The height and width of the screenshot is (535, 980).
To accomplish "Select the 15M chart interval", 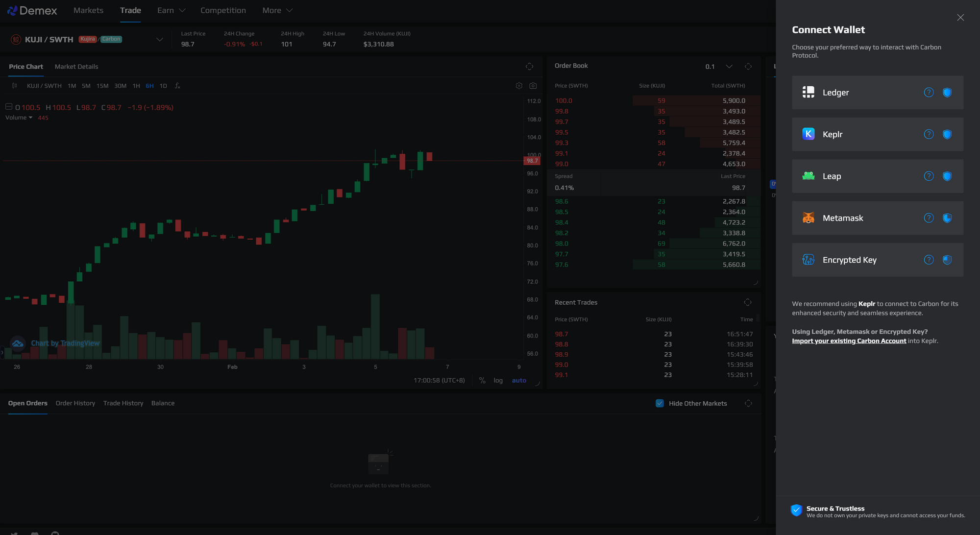I will pos(102,86).
